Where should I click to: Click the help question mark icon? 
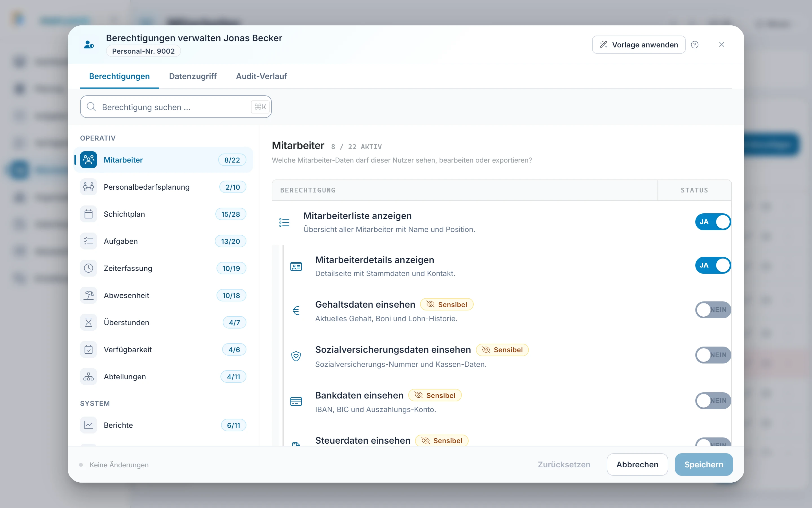[694, 45]
